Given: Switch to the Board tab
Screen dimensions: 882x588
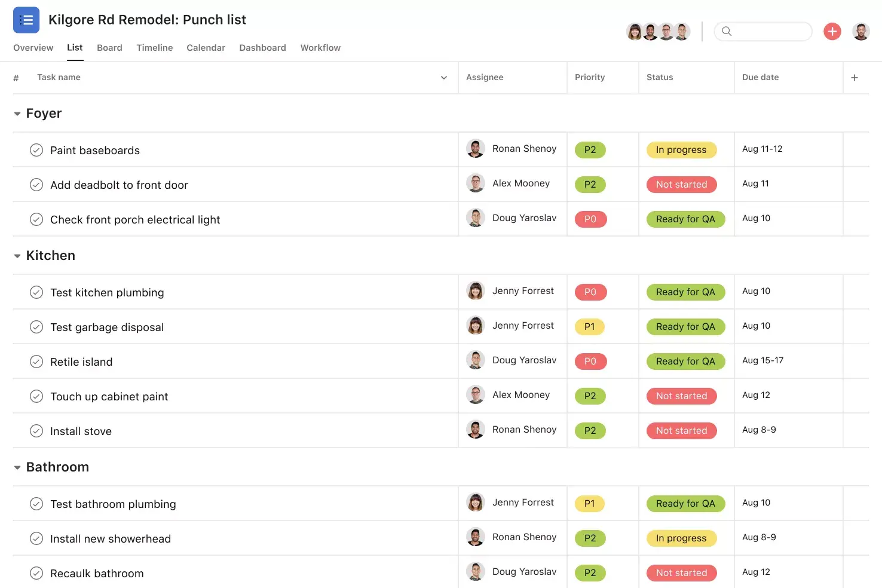Looking at the screenshot, I should coord(109,48).
